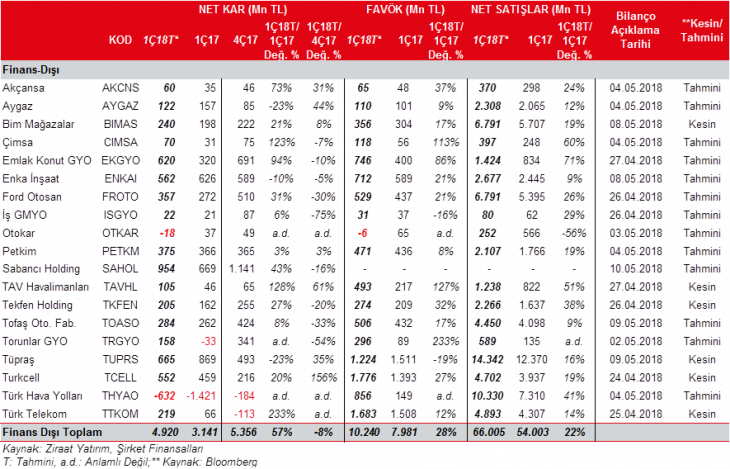Screen dimensions: 730x469
Task: Select the total net profit "4.920"
Action: coord(165,432)
